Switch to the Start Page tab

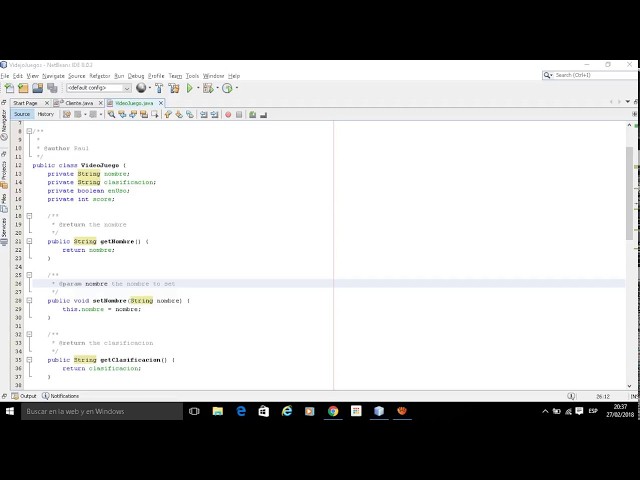(x=25, y=103)
